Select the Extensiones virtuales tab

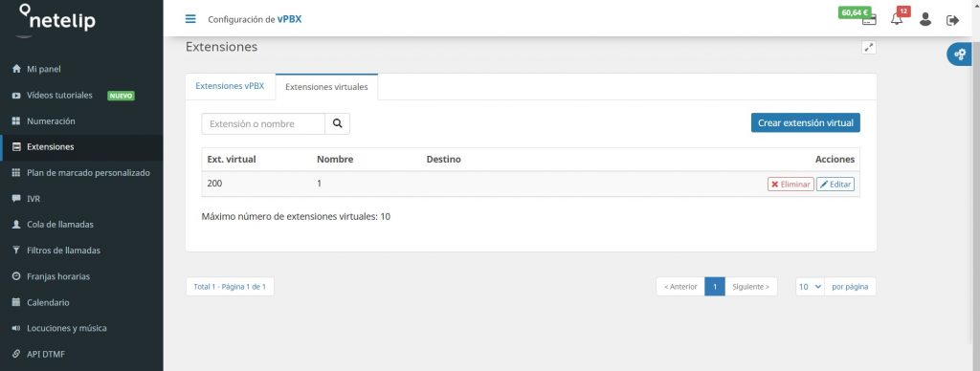click(x=326, y=87)
